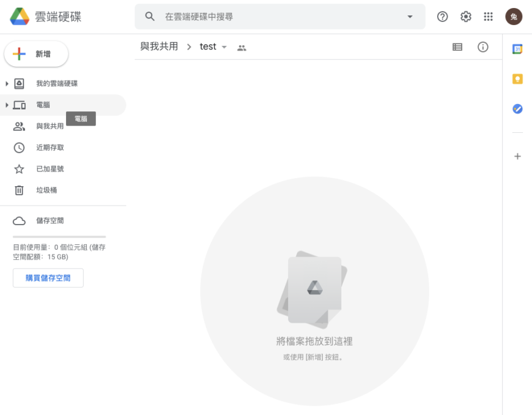Go to 近期存取 in sidebar
This screenshot has height=415, width=532.
pyautogui.click(x=50, y=148)
